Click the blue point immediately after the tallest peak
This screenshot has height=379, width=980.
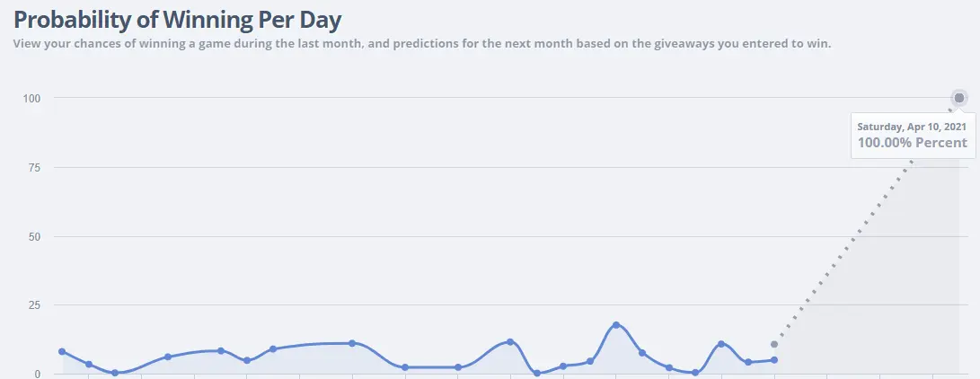point(642,353)
